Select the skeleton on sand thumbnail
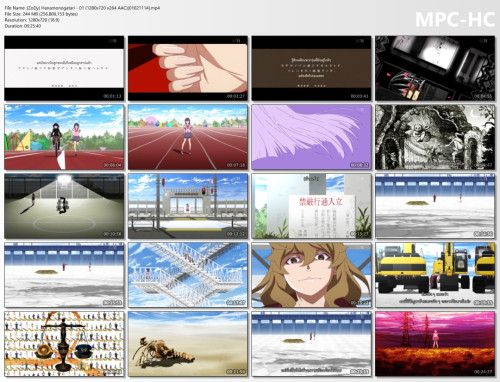500x382 pixels. click(188, 344)
